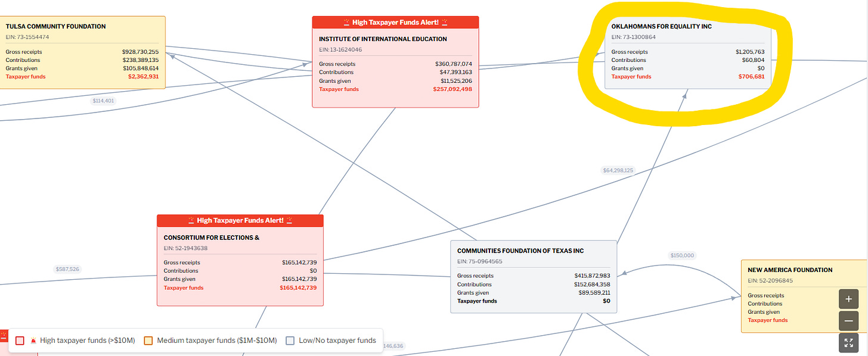Screen dimensions: 868x356
Task: Select Oklahomans for Equality Inc title
Action: 662,26
